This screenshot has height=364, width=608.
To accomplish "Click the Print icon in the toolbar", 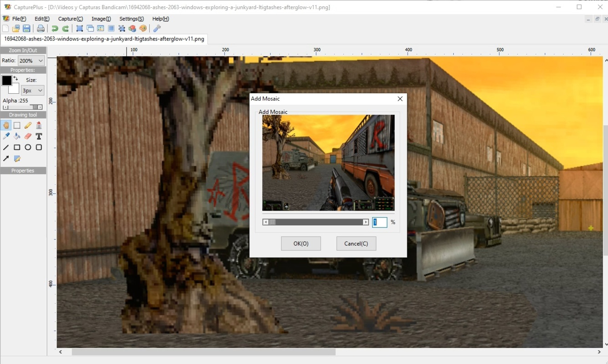I will (x=41, y=29).
